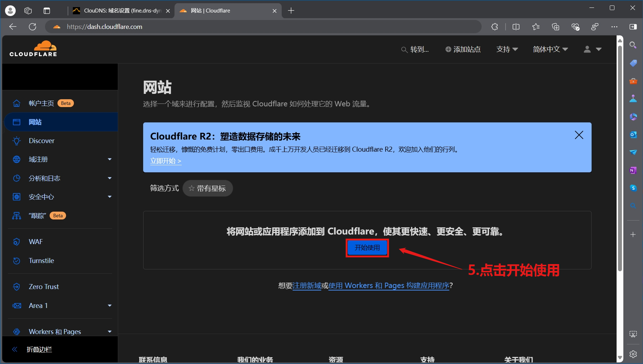Image resolution: width=643 pixels, height=364 pixels.
Task: Expand Workers 和 Pages arrow
Action: [110, 332]
